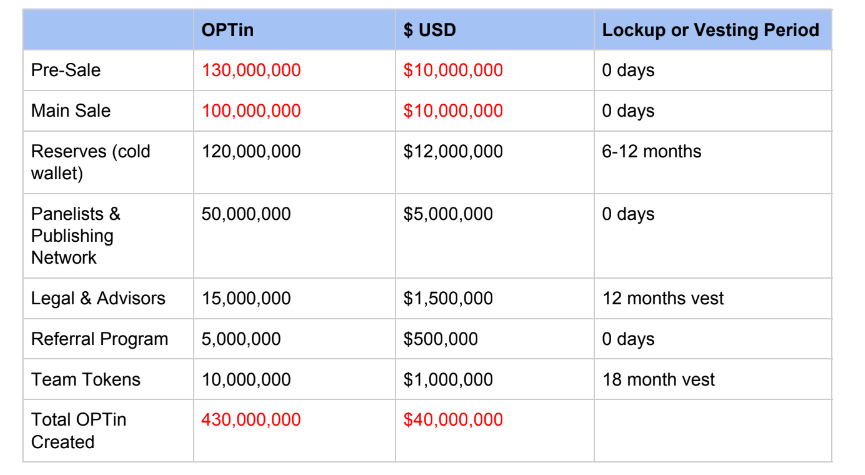Click the OPTin column header
The width and height of the screenshot is (865, 475).
pos(227,30)
